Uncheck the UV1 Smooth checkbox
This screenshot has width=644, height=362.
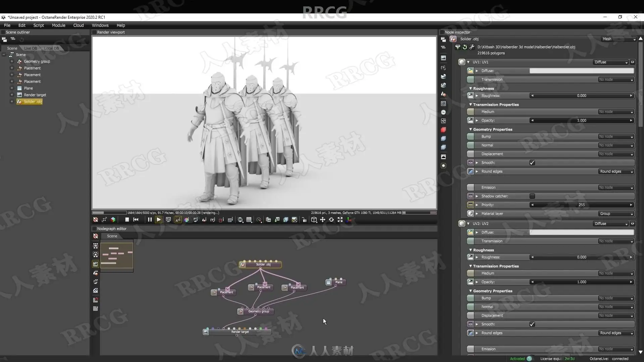(532, 163)
